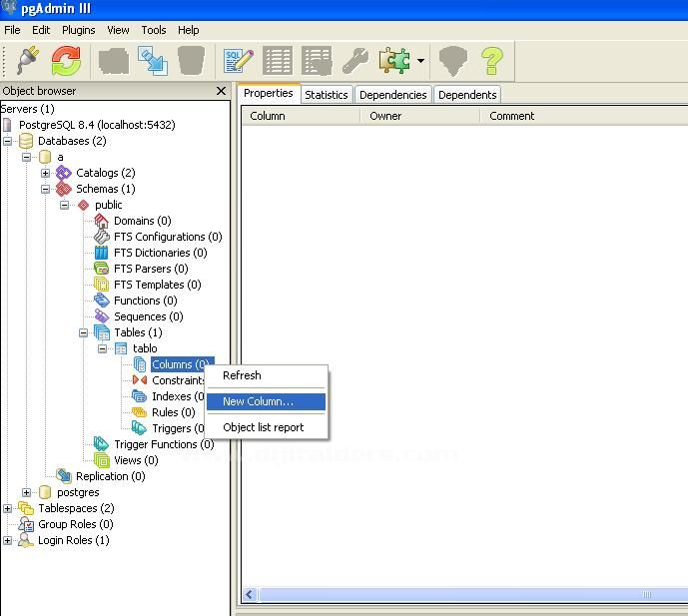The height and width of the screenshot is (616, 688).
Task: Select the Columns (0) tree item
Action: click(182, 364)
